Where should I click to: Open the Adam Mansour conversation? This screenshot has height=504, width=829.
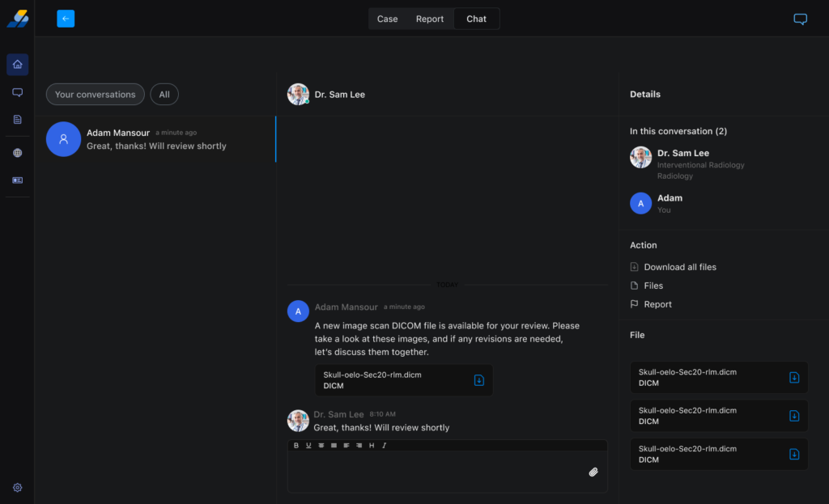point(154,139)
